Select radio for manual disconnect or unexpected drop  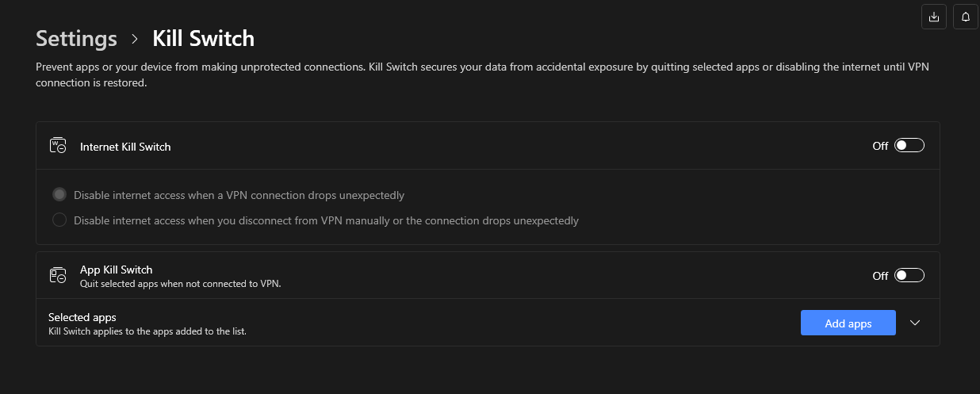click(59, 220)
